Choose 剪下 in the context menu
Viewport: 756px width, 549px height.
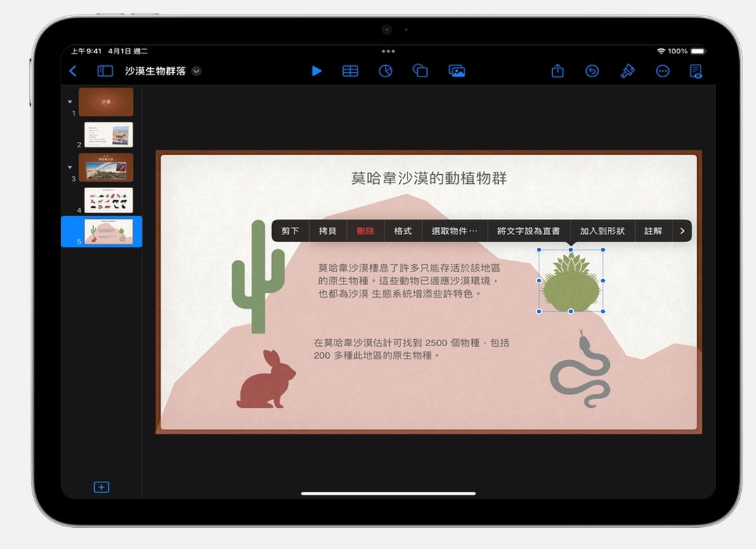[290, 231]
